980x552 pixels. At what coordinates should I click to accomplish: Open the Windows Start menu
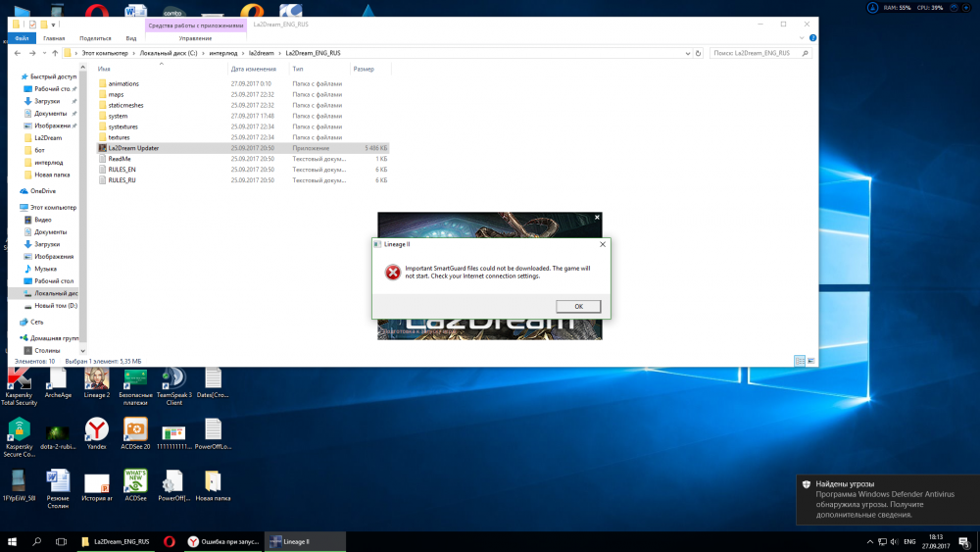coord(13,541)
